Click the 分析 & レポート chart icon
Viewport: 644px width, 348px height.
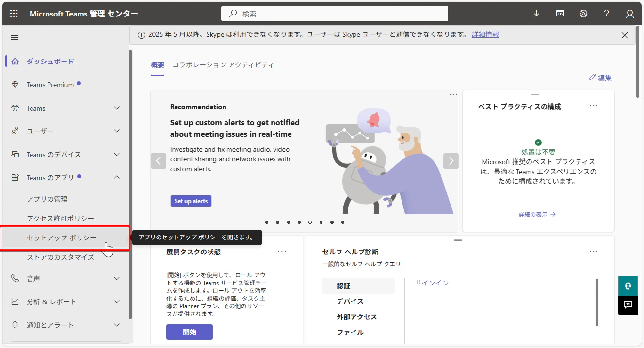point(15,301)
